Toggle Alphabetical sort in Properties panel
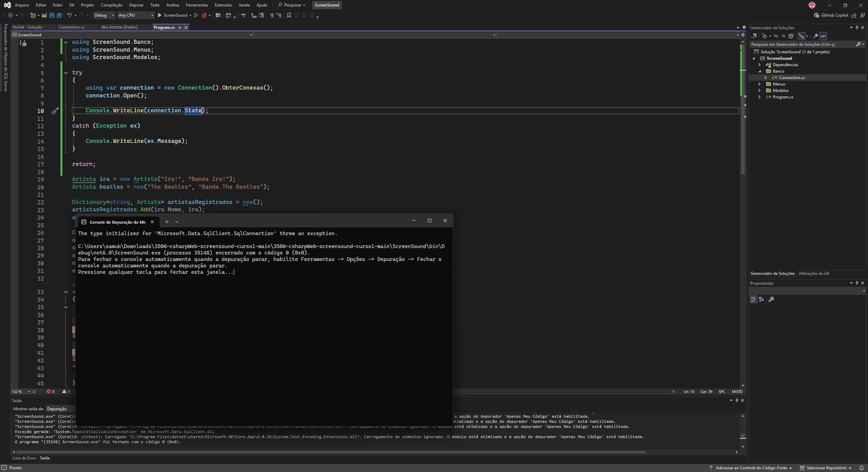 (761, 299)
